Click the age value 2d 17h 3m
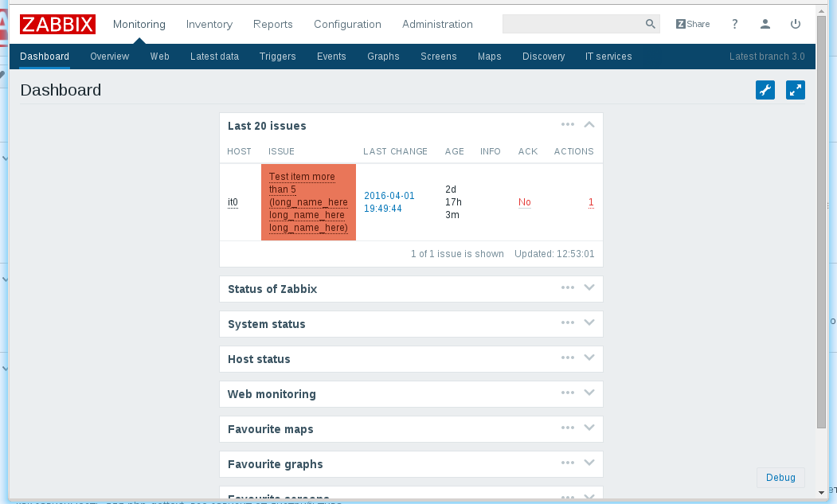The image size is (837, 504). [x=453, y=201]
